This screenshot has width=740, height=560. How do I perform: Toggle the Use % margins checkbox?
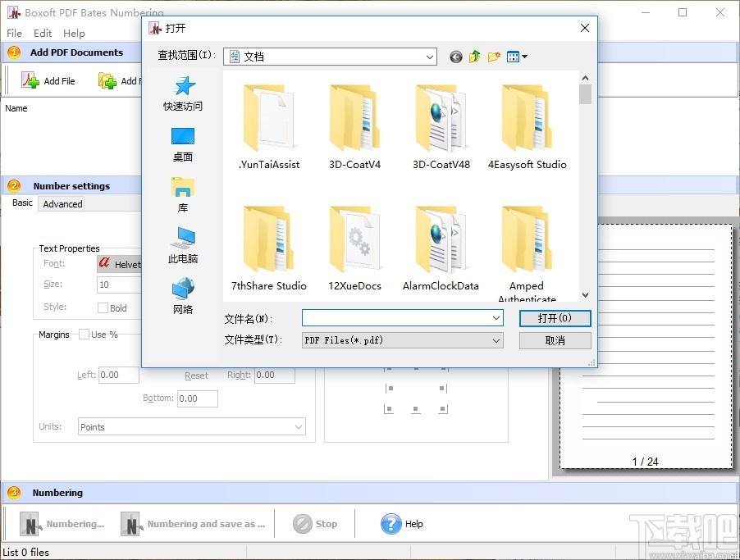coord(84,335)
